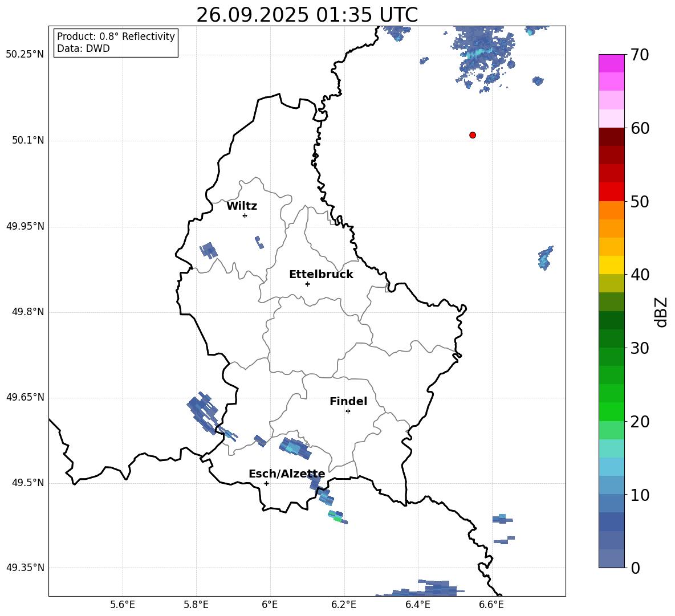Click the Wiltz station label

[242, 206]
